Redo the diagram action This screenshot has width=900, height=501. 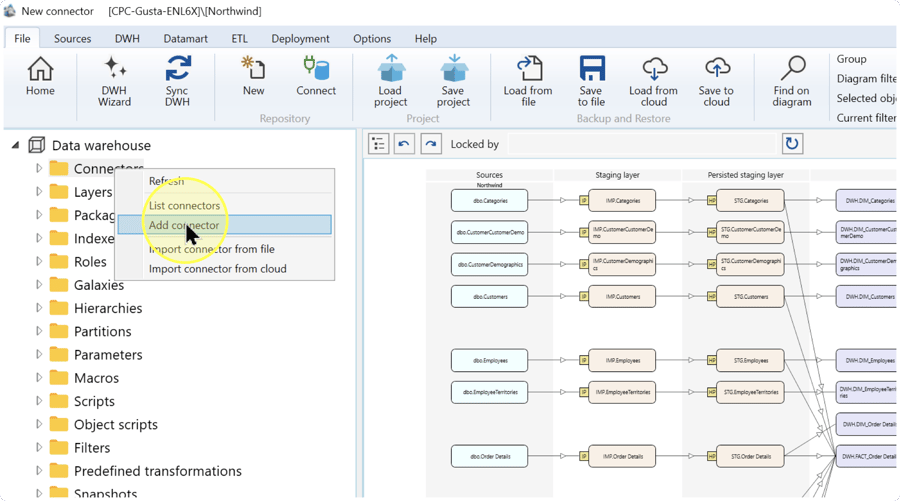coord(430,143)
